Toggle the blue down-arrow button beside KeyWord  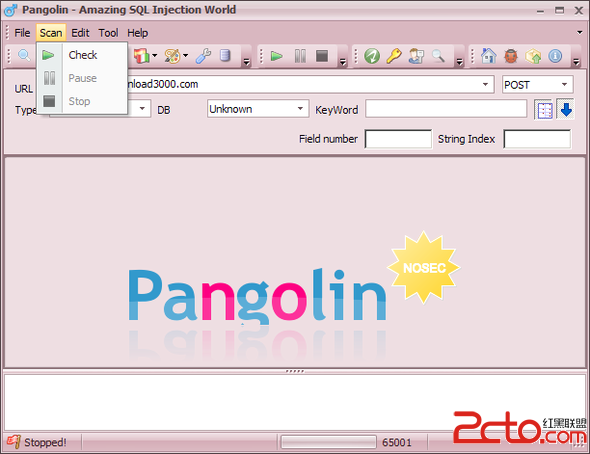click(x=566, y=109)
